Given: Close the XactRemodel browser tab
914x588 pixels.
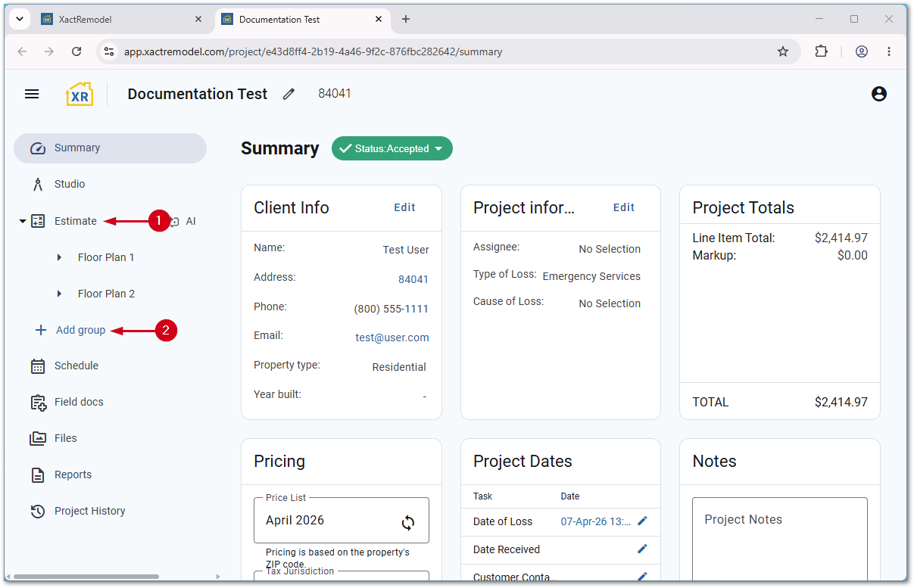Looking at the screenshot, I should tap(198, 20).
